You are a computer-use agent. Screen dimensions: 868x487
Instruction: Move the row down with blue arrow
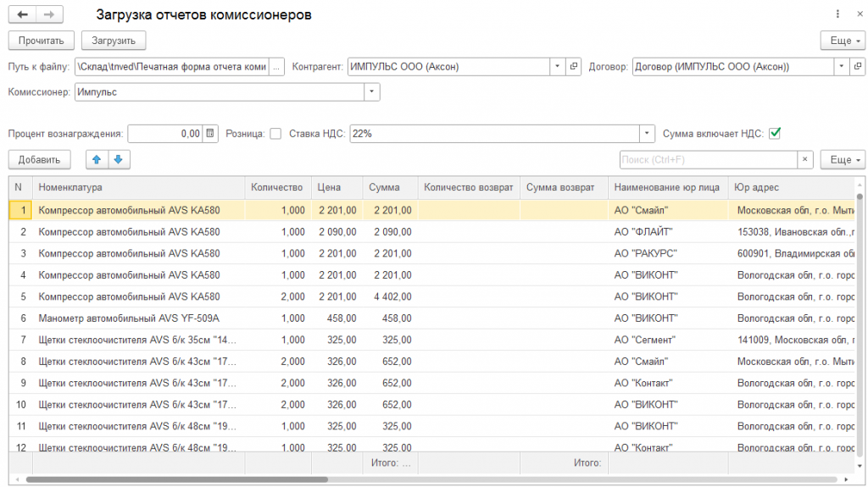pos(119,159)
